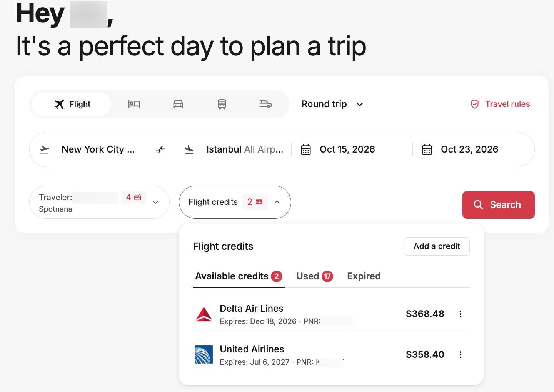The image size is (554, 392).
Task: Select the limo service icon tab
Action: [x=265, y=104]
